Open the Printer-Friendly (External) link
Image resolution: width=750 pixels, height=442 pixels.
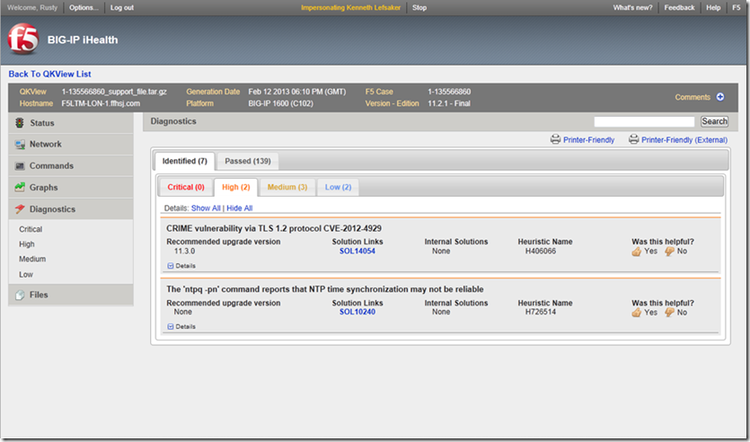[x=684, y=140]
